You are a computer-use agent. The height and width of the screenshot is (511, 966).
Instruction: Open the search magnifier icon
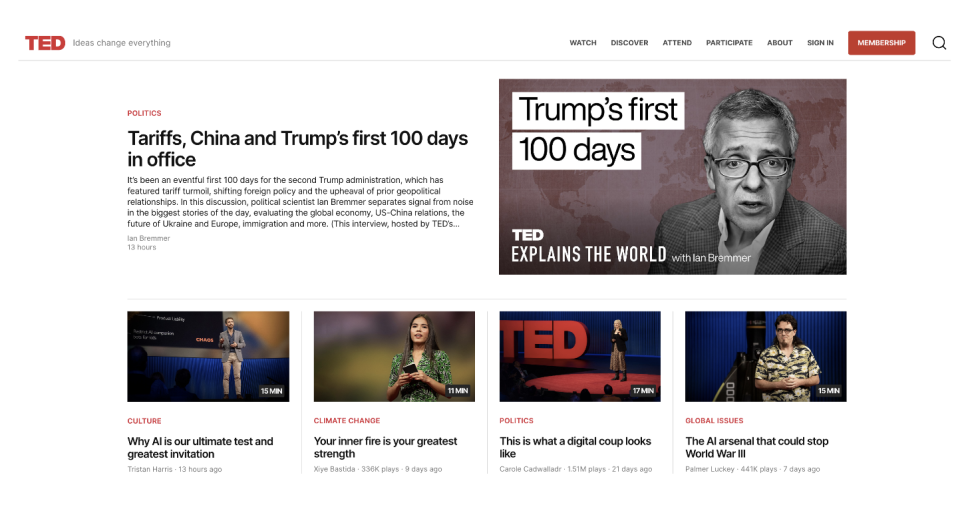[939, 43]
